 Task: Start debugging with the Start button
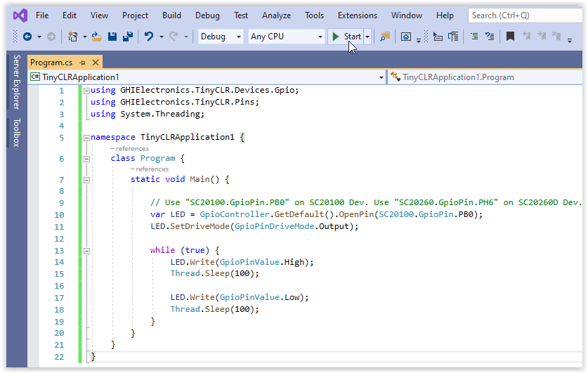(346, 37)
